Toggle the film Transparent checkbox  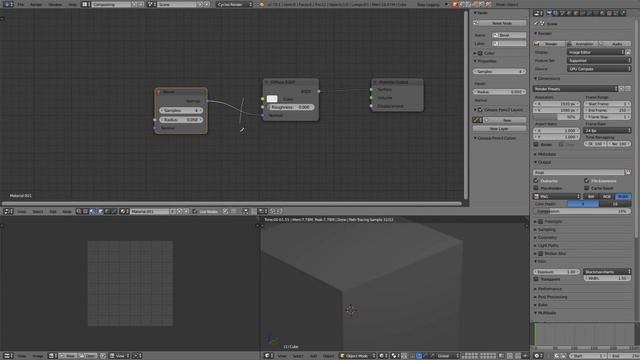[536, 279]
